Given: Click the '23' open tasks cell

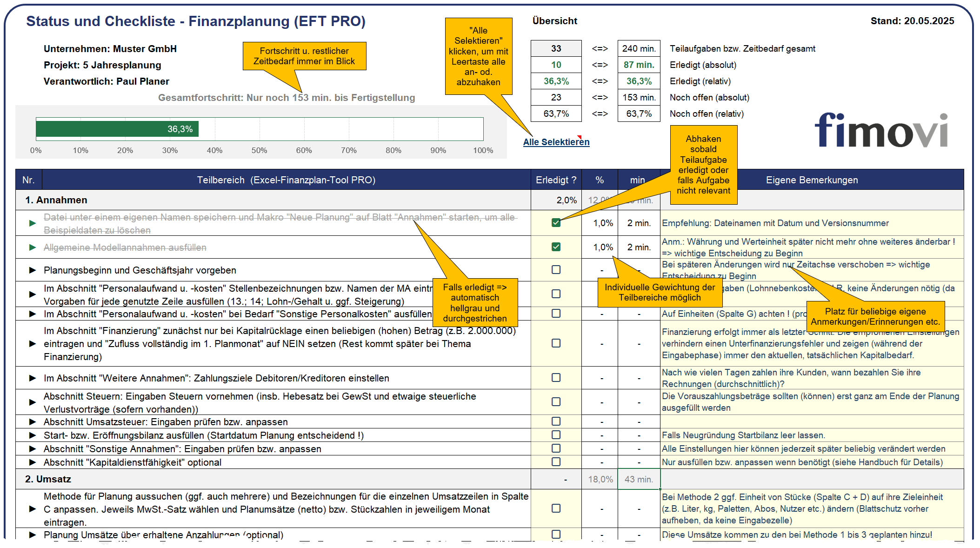Looking at the screenshot, I should pos(556,97).
